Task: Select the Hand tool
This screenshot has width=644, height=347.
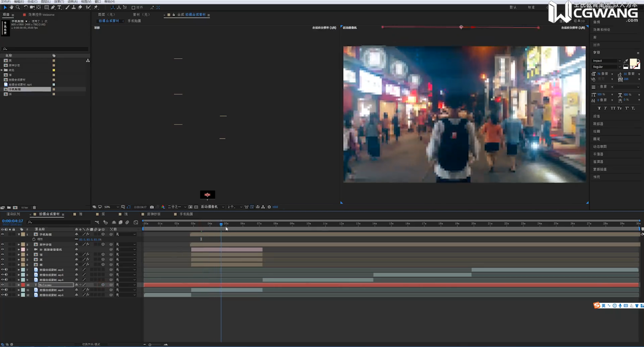Action: 11,7
